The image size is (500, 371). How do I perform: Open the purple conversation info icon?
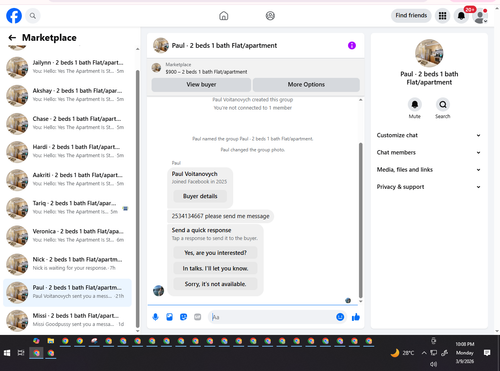[352, 45]
